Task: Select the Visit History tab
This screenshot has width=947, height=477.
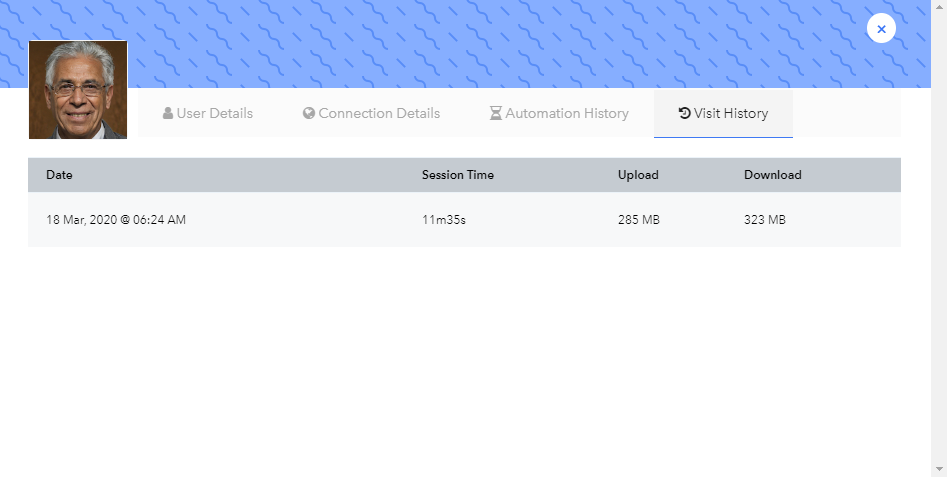Action: click(x=723, y=114)
